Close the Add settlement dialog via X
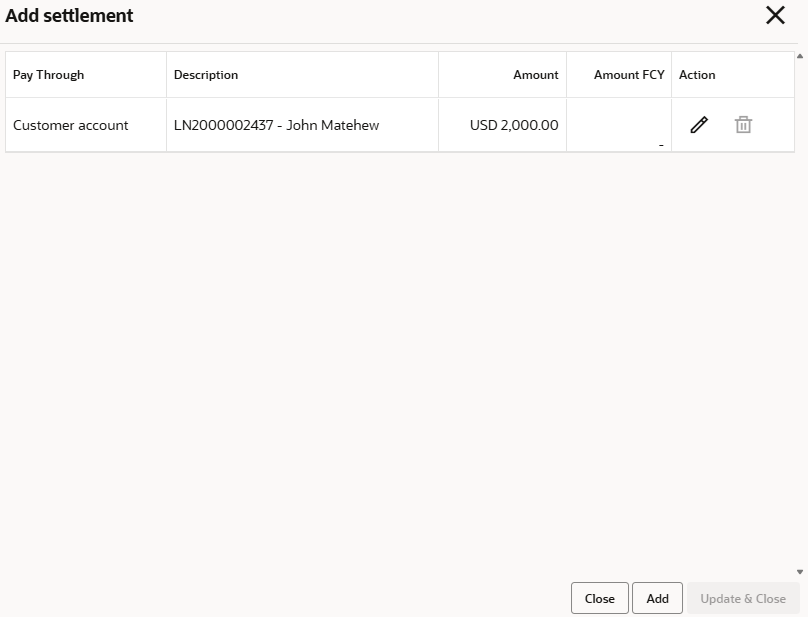This screenshot has height=618, width=810. pos(777,16)
